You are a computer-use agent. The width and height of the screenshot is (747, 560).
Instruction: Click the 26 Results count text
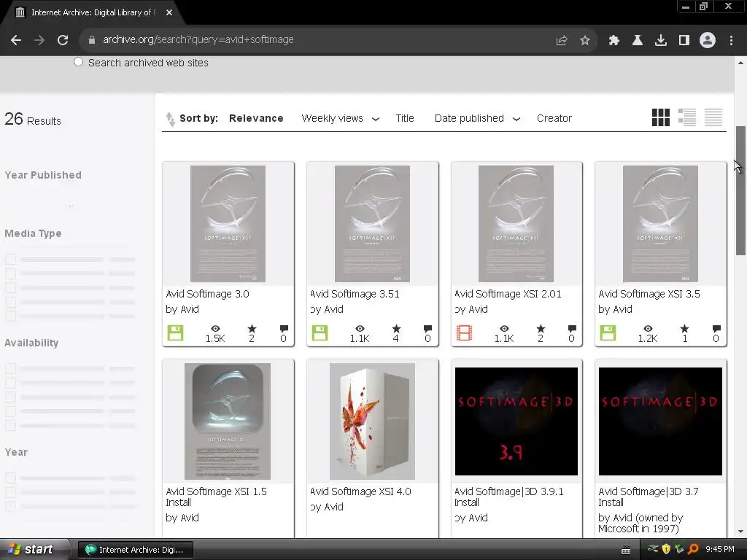33,119
